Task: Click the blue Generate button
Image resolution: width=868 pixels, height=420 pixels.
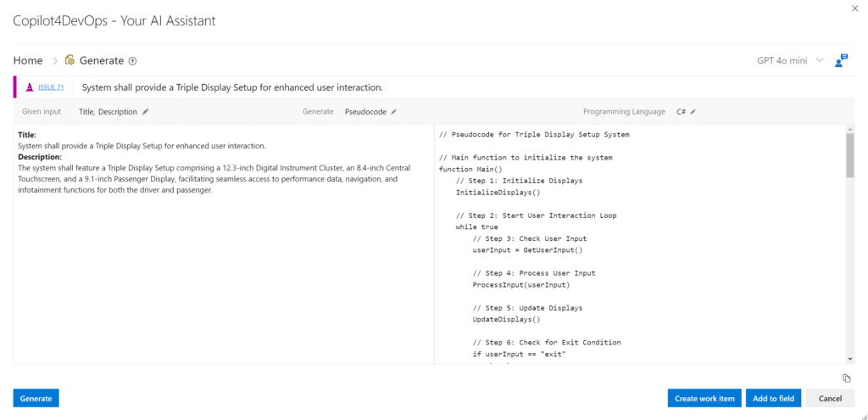Action: (36, 399)
